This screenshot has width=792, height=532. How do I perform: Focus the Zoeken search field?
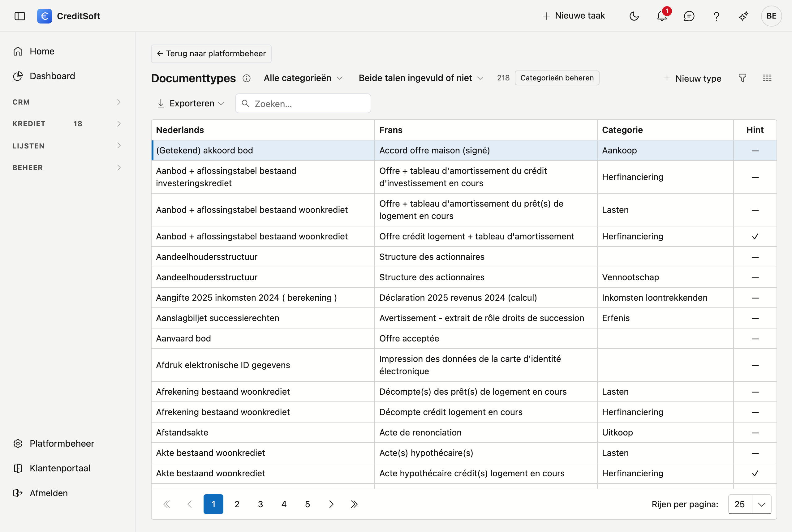tap(303, 104)
